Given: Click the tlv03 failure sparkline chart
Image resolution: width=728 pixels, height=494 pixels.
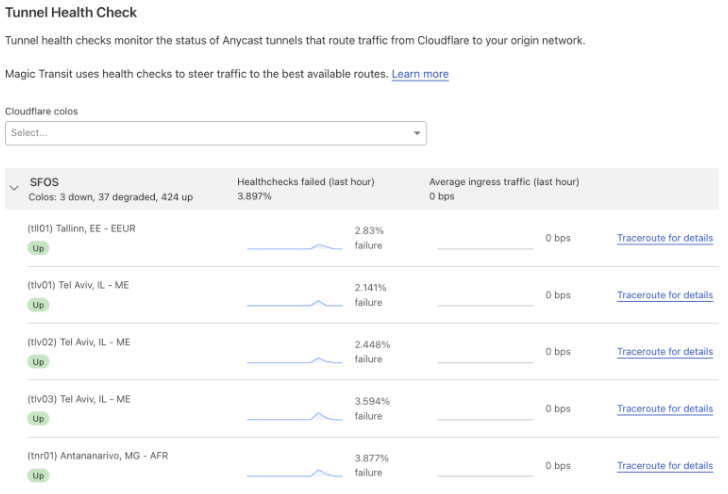Looking at the screenshot, I should 294,416.
